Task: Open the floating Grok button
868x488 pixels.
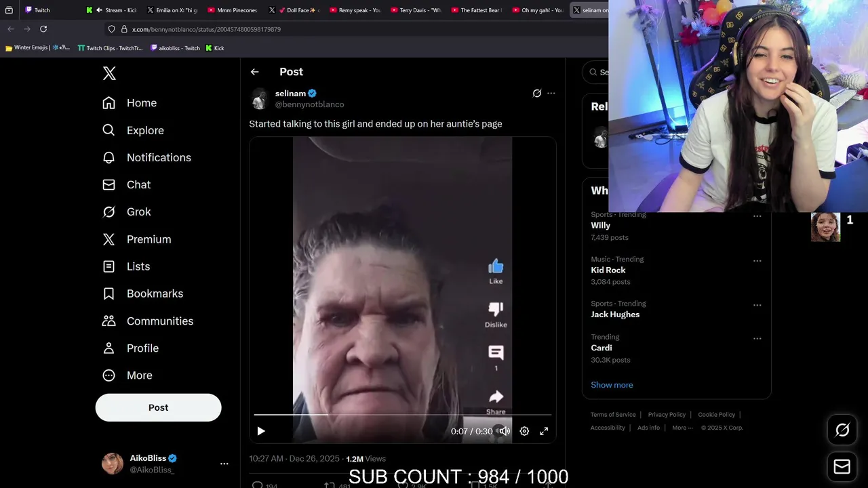Action: pos(842,430)
